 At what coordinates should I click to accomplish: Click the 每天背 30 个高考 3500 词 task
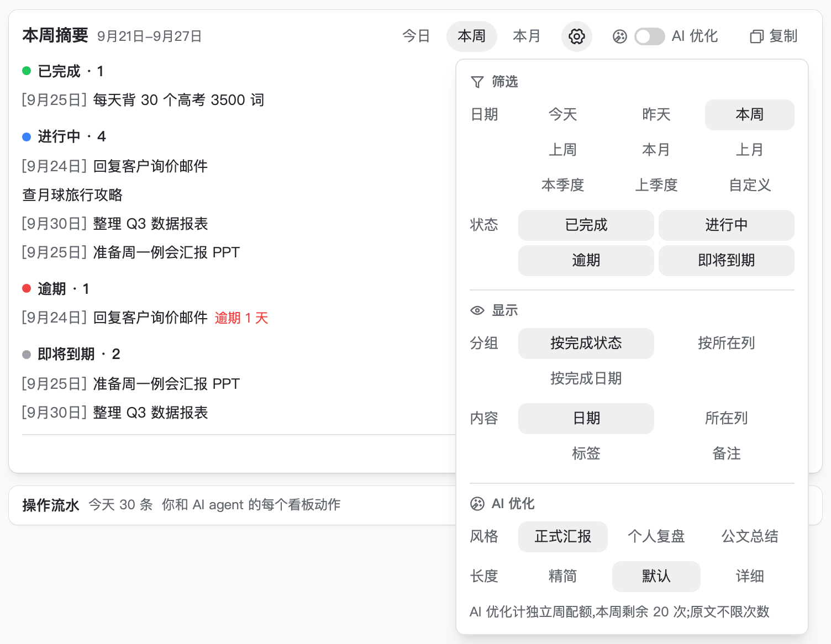click(x=178, y=100)
